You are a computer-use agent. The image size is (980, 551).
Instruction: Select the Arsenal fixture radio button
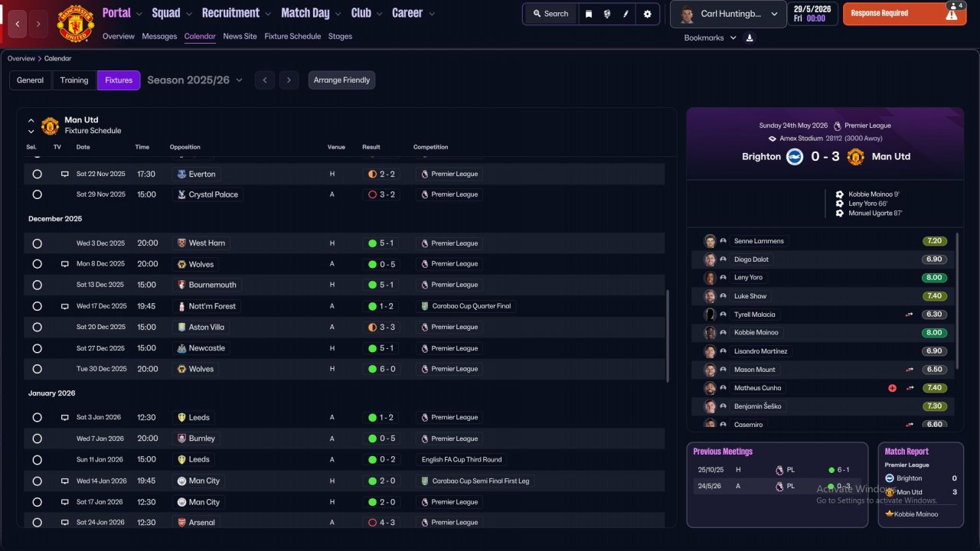(37, 523)
